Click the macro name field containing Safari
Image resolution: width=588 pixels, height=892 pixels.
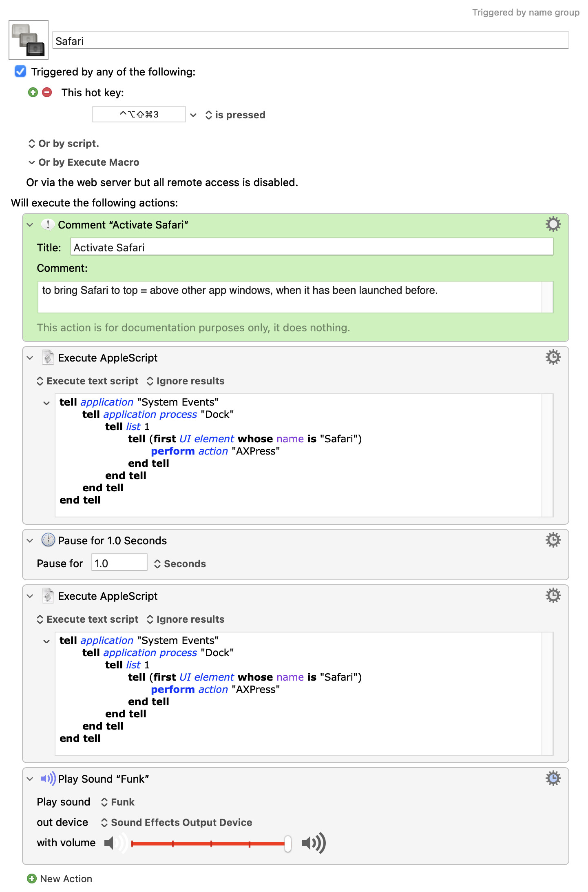tap(310, 41)
